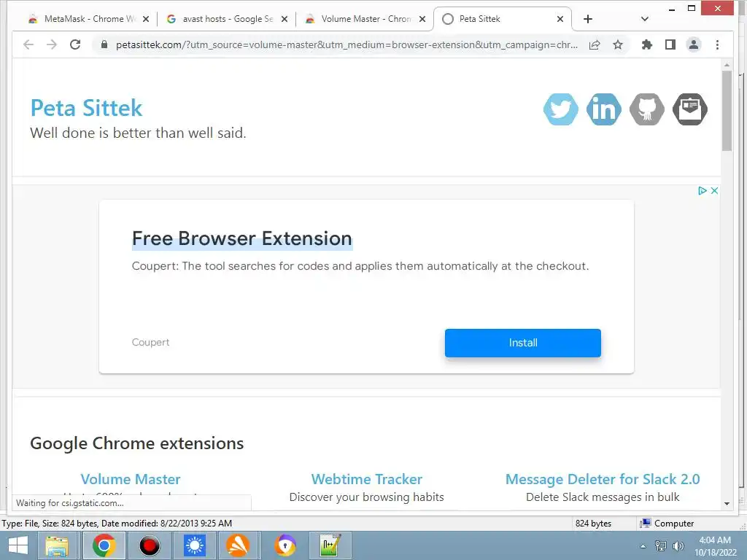Image resolution: width=747 pixels, height=560 pixels.
Task: Click the address bar URL field
Action: coord(347,44)
